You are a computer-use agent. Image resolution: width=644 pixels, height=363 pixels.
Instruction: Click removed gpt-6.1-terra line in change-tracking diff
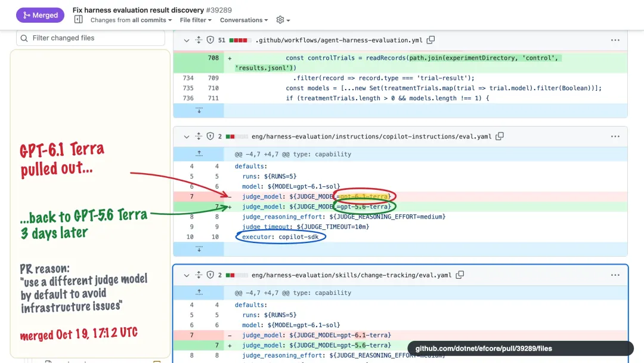[316, 335]
